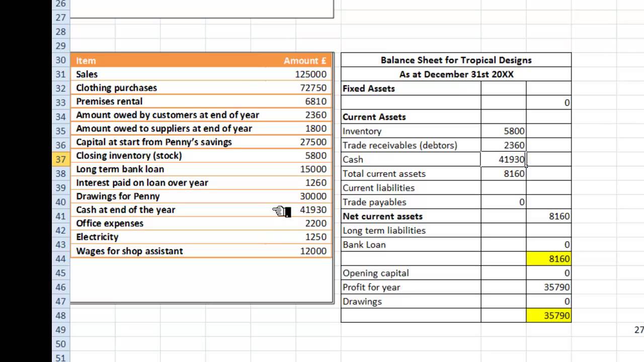Select the 1250 electricity value
The width and height of the screenshot is (644, 362).
tap(315, 237)
